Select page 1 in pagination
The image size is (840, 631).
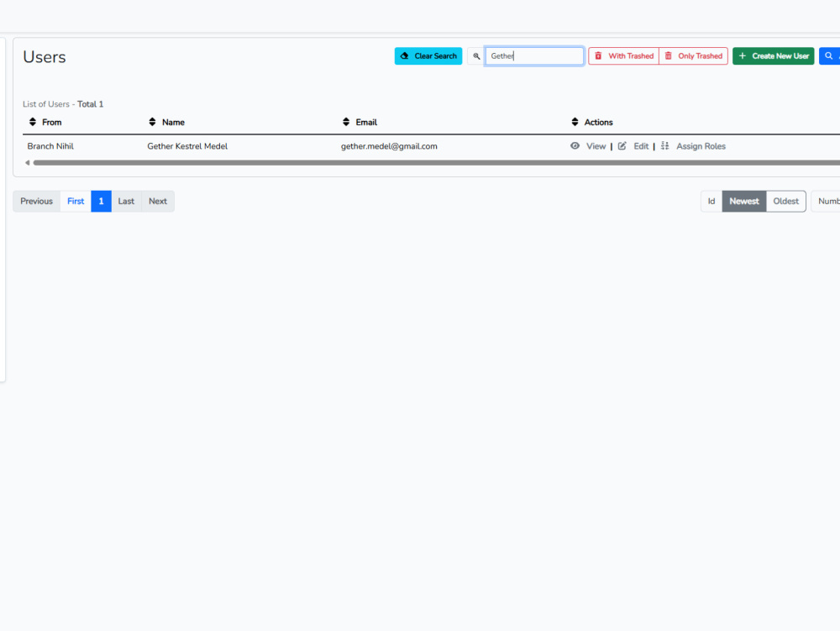click(101, 202)
